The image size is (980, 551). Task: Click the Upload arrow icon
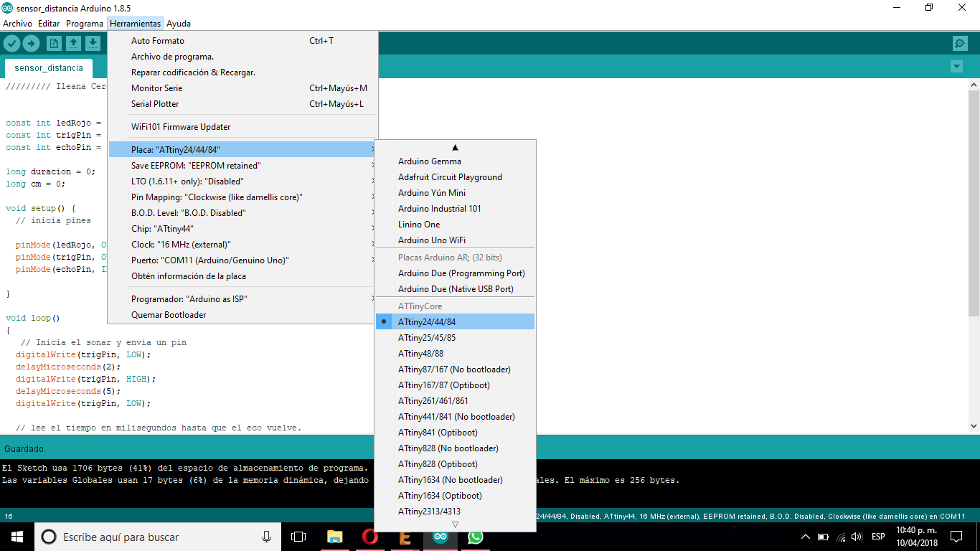click(x=31, y=44)
